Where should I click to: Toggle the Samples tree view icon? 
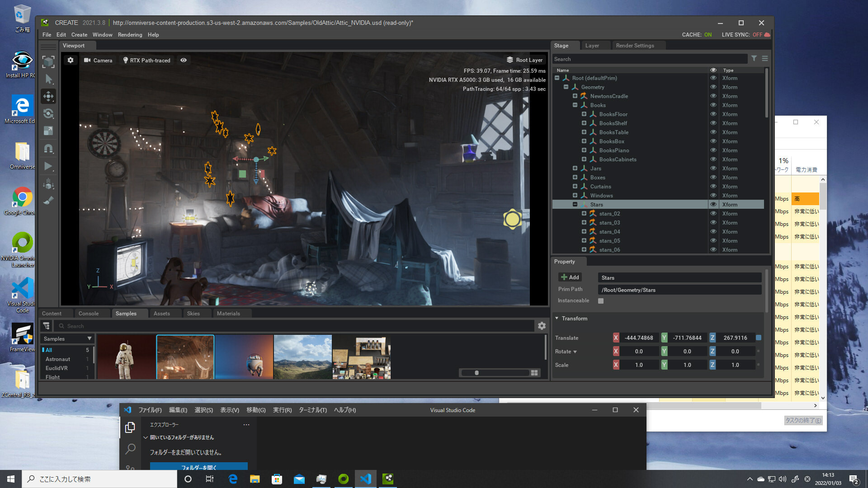click(x=46, y=326)
